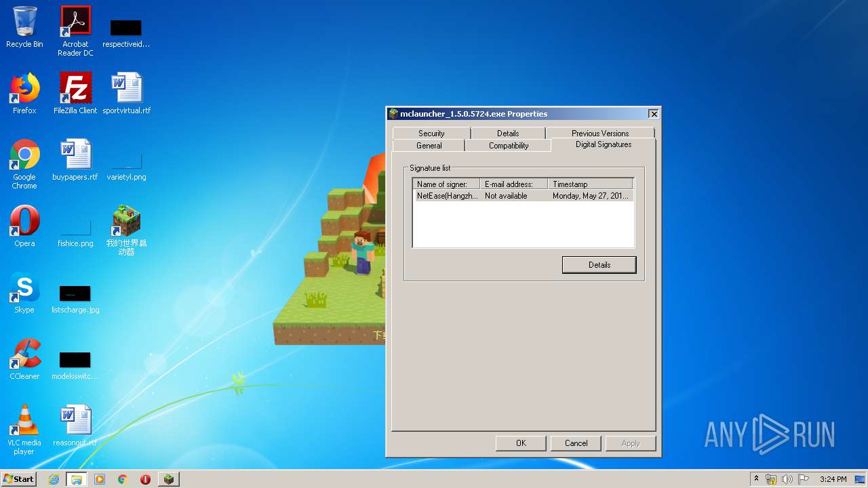The width and height of the screenshot is (868, 488).
Task: Switch to Minecraft launcher taskbar item
Action: (168, 479)
